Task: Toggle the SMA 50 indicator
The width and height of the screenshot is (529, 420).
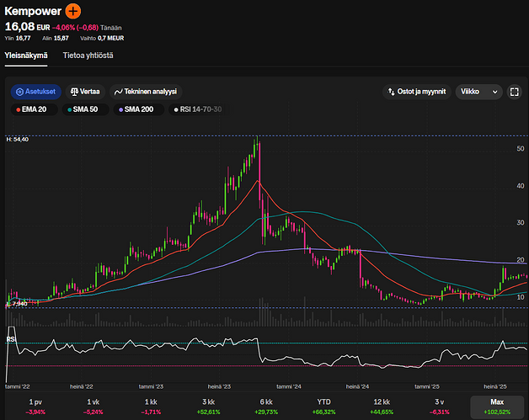Action: coord(84,109)
